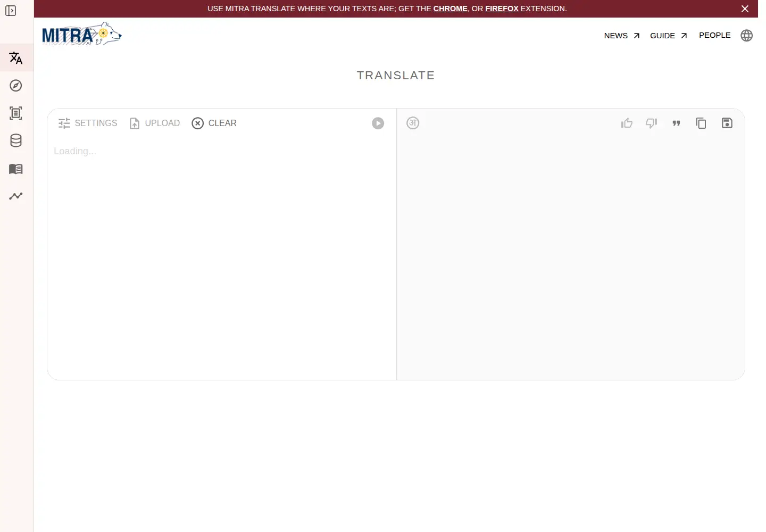Open the dictionary book icon in sidebar
This screenshot has height=532, width=766.
[x=16, y=169]
